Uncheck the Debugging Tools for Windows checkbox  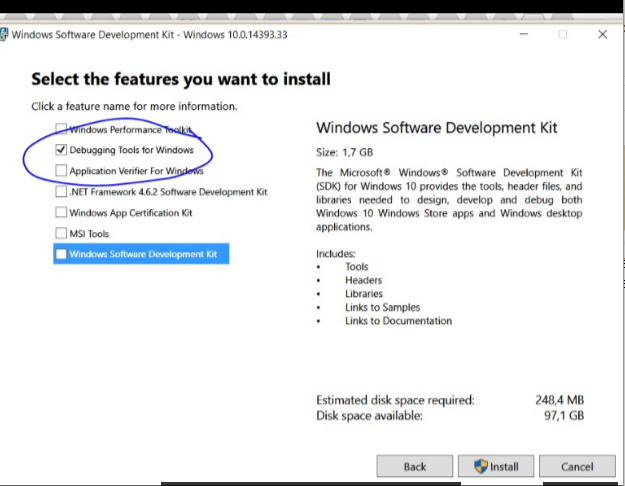[61, 150]
